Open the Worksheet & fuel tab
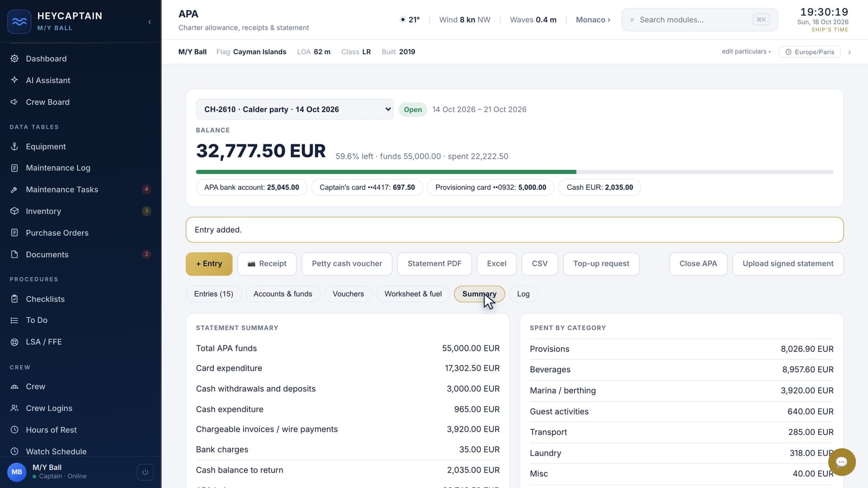The height and width of the screenshot is (488, 868). [x=413, y=294]
